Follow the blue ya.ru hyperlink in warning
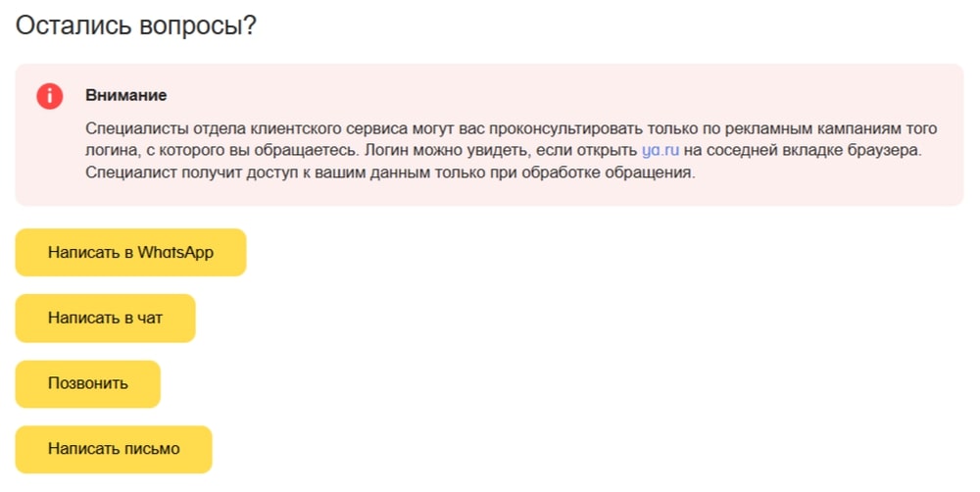The width and height of the screenshot is (980, 492). [x=660, y=151]
